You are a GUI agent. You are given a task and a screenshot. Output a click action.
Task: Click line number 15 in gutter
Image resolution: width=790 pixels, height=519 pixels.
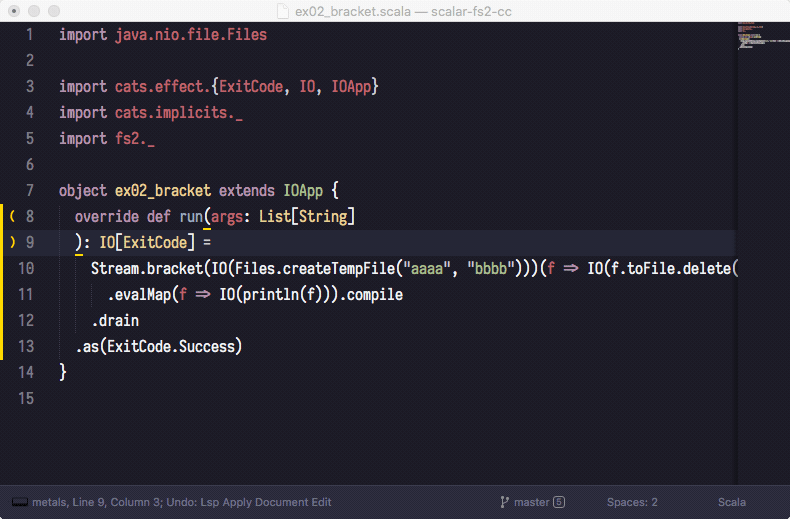(x=26, y=398)
